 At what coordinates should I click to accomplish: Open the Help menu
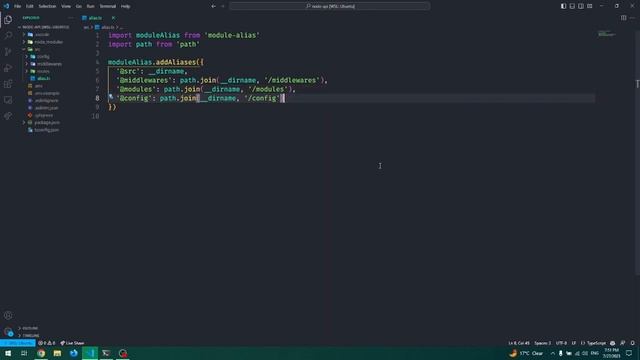point(125,6)
